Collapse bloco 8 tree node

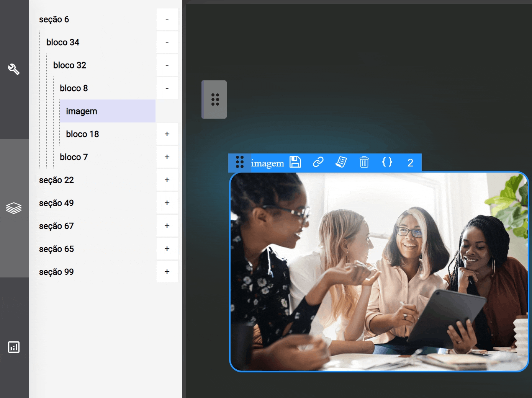coord(167,88)
